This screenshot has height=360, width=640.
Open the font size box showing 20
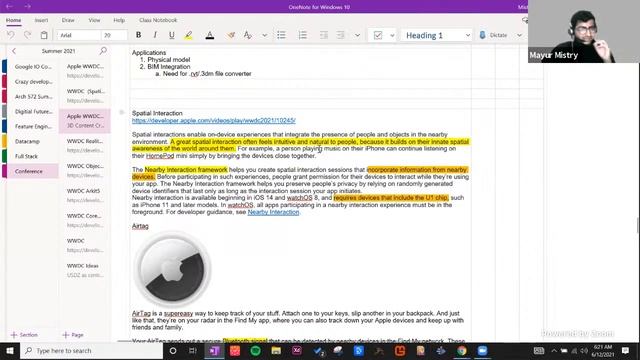(x=114, y=35)
